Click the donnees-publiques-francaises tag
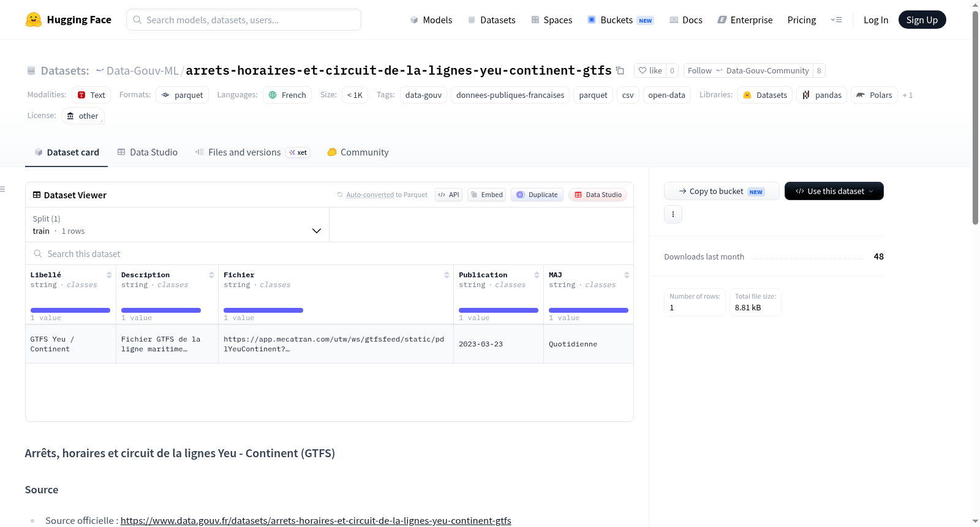 [510, 95]
